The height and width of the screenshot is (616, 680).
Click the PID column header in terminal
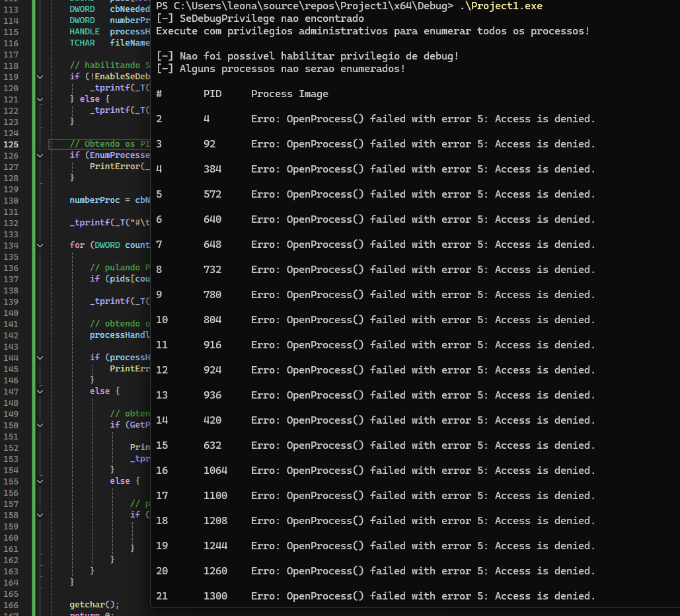coord(212,94)
